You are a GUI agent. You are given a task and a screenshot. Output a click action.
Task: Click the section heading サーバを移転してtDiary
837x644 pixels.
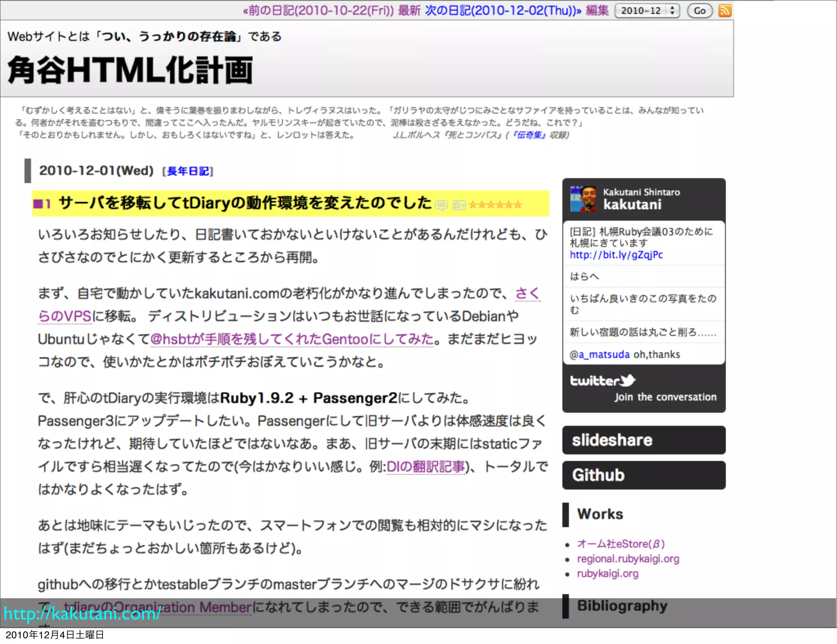coord(245,203)
